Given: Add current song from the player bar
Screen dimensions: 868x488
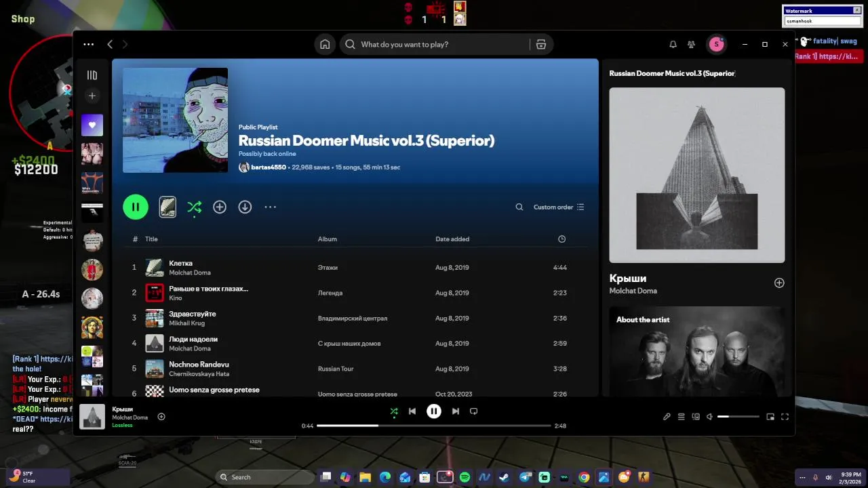Looking at the screenshot, I should (161, 417).
